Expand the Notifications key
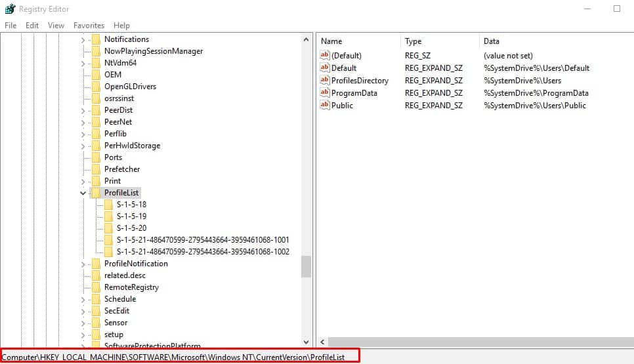634x364 pixels. 83,39
